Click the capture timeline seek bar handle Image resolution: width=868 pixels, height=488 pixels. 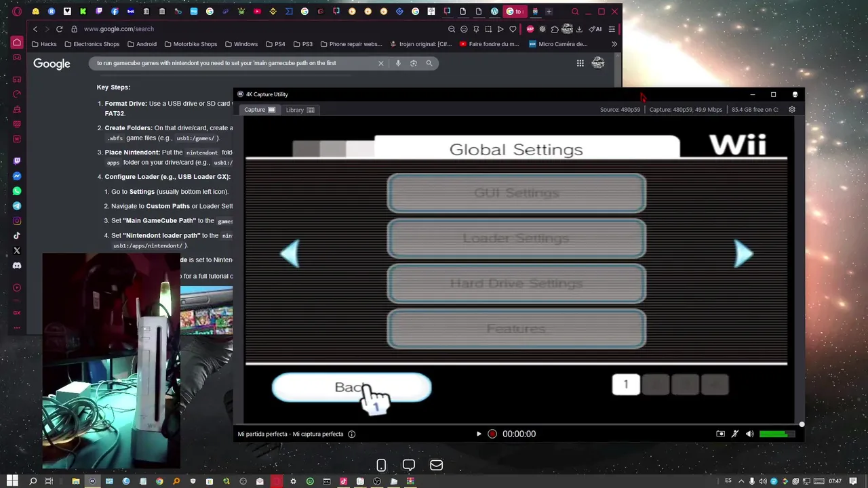[802, 424]
